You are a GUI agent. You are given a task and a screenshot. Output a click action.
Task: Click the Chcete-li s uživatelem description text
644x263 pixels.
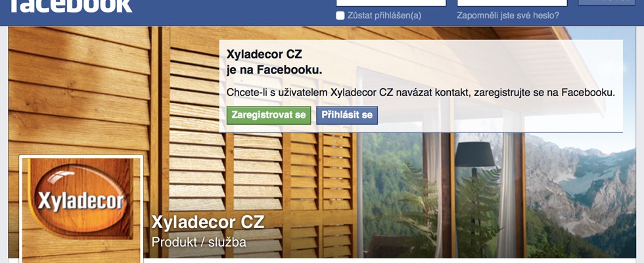[421, 93]
